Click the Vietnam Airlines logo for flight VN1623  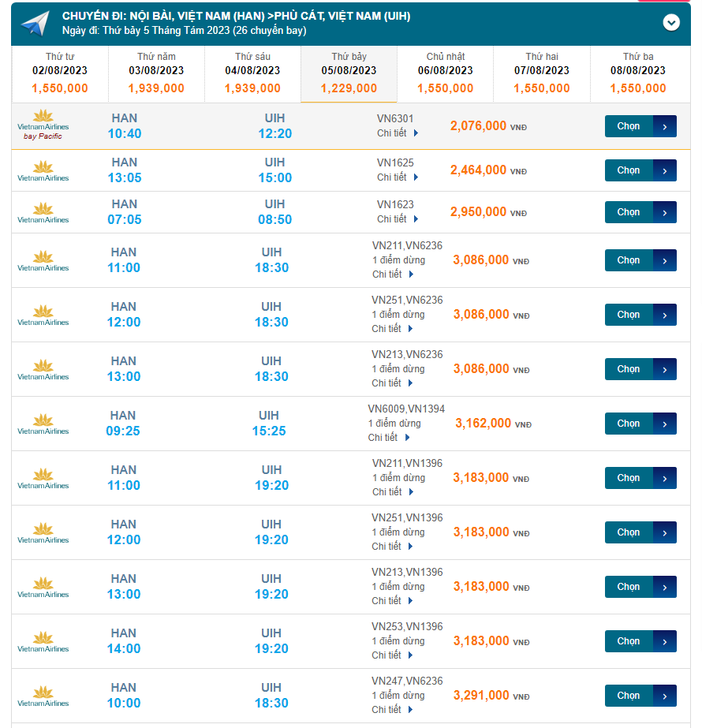[43, 212]
